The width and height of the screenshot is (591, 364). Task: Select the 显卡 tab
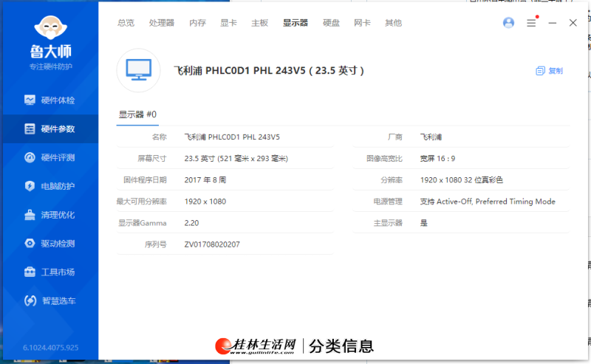point(228,23)
